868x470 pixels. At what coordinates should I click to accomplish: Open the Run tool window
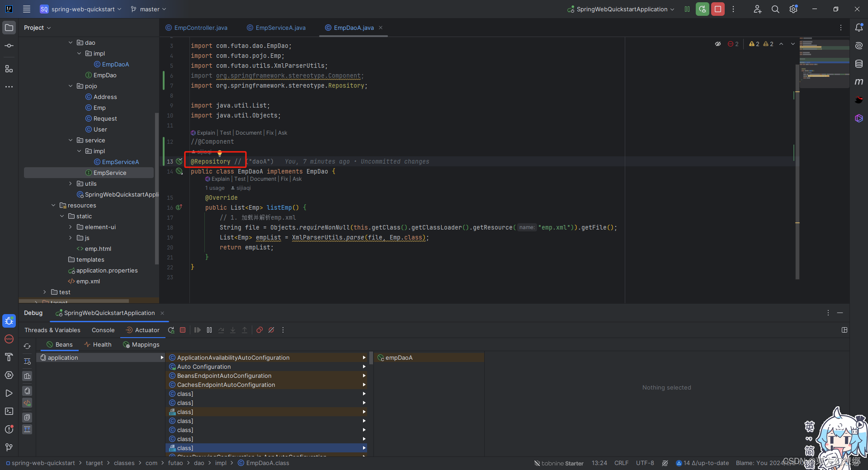pos(9,393)
